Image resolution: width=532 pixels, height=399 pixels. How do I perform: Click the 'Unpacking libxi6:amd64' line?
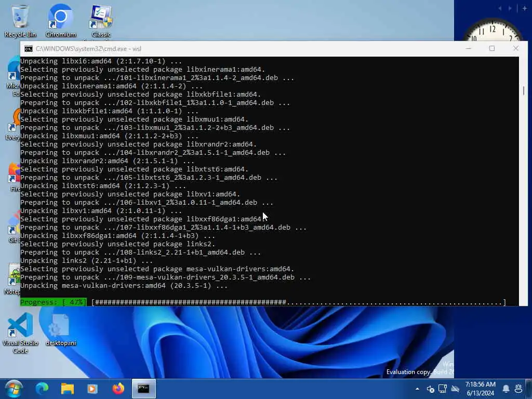coord(101,61)
